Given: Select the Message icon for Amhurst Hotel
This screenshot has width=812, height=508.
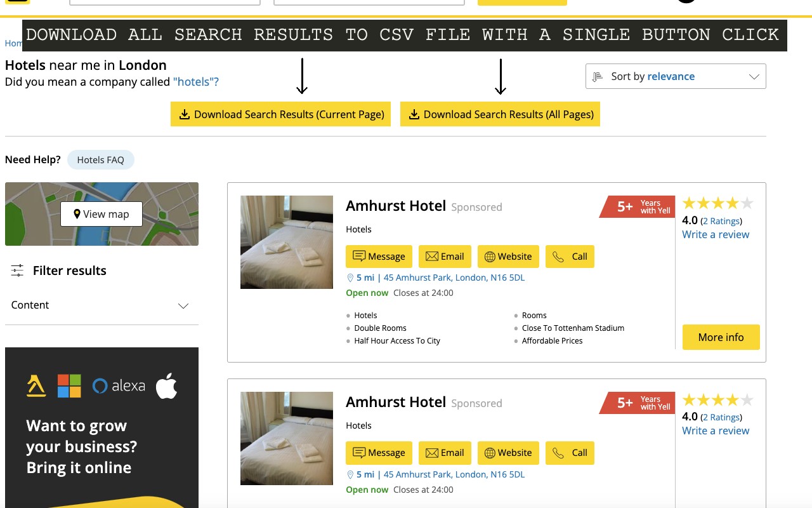Looking at the screenshot, I should [360, 256].
